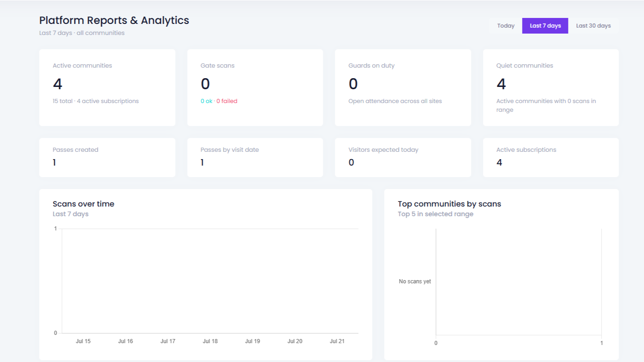The width and height of the screenshot is (644, 362).
Task: Open the Guards on duty card
Action: coord(403,87)
